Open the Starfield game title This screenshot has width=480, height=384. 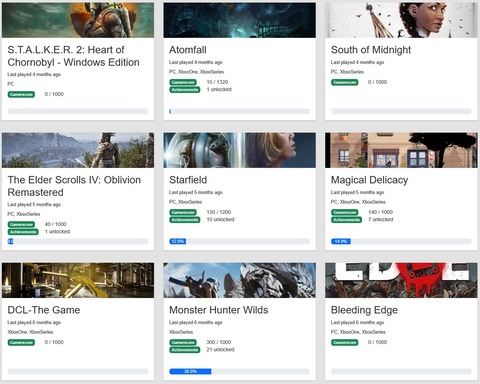tap(188, 180)
